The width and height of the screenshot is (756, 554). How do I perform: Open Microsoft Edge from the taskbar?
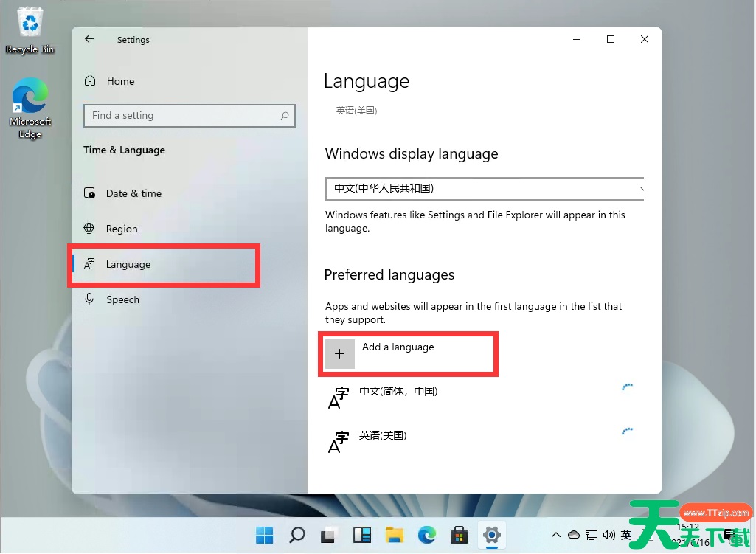(x=426, y=535)
